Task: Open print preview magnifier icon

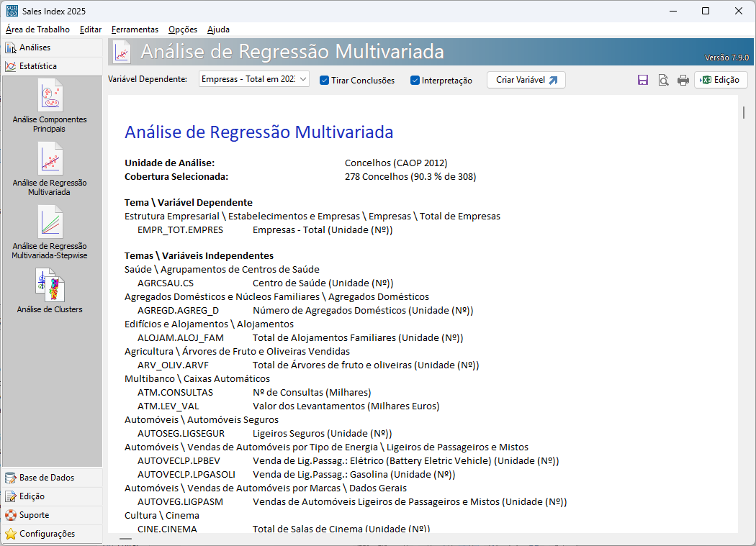Action: [x=663, y=81]
